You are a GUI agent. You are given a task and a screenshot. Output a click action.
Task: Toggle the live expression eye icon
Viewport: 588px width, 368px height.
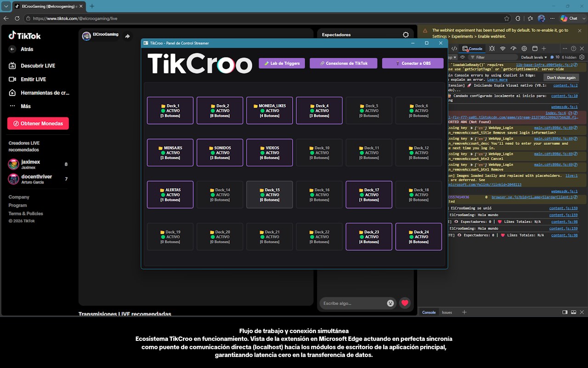[x=463, y=57]
